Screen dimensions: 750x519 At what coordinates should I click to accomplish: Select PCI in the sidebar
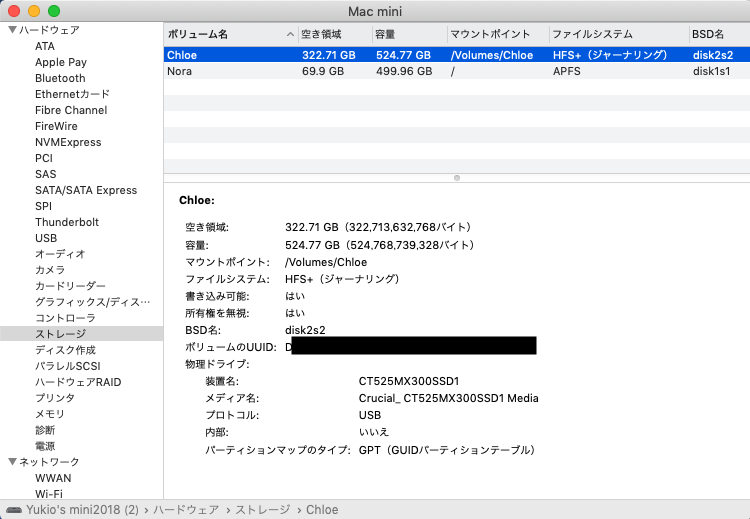point(44,158)
